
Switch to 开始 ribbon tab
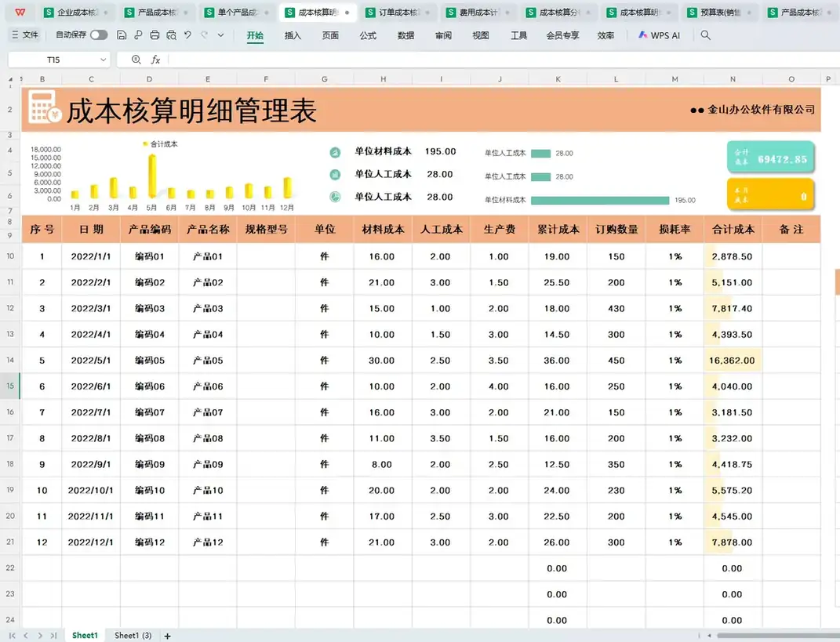255,35
